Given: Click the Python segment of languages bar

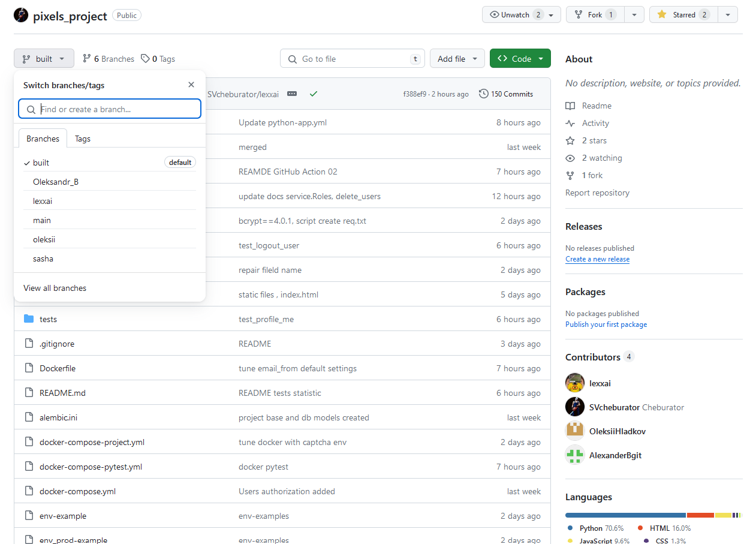Looking at the screenshot, I should (x=625, y=515).
